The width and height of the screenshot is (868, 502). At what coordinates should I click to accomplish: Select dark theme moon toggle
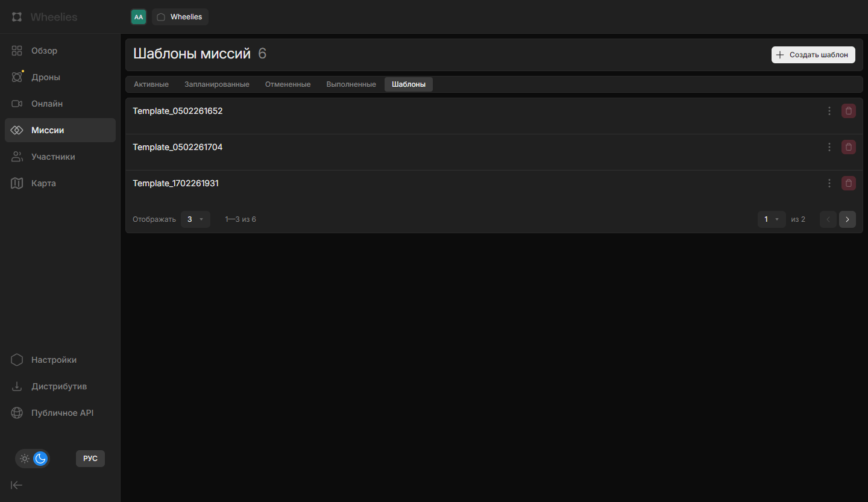pos(40,459)
